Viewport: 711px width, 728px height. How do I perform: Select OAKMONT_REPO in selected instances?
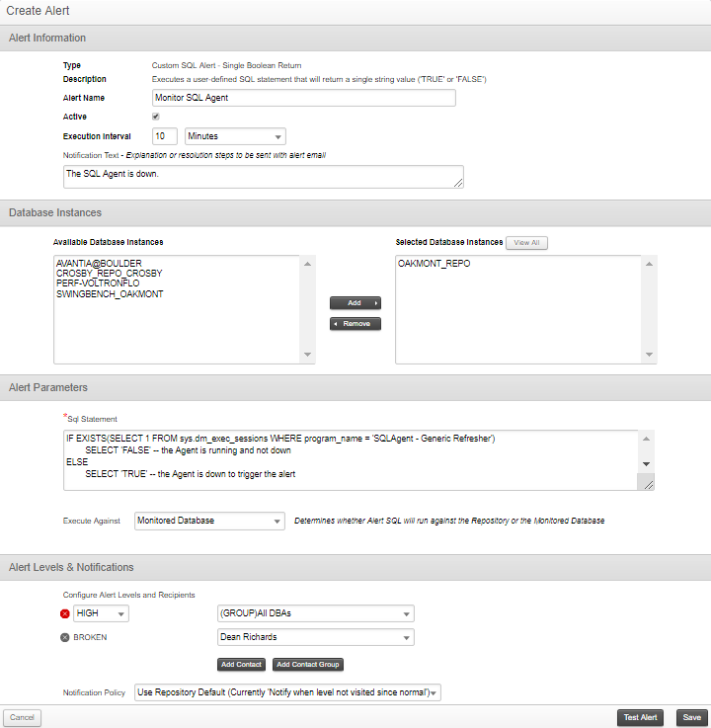click(x=434, y=264)
